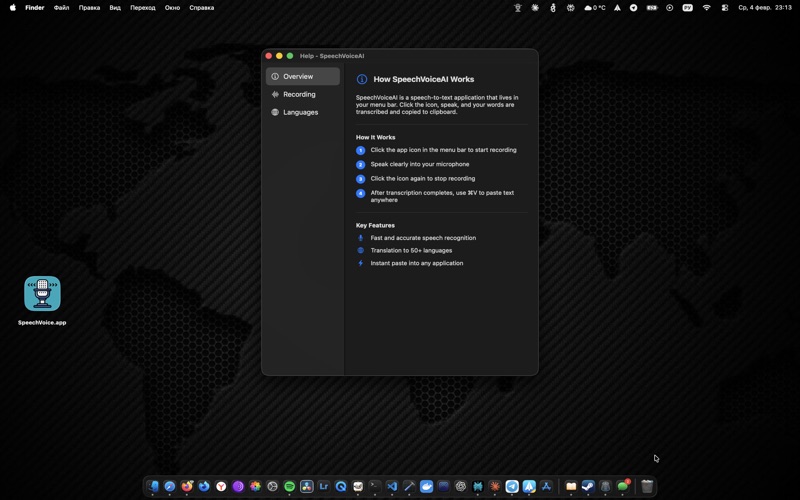The height and width of the screenshot is (500, 800).
Task: Open the Файл menu
Action: (x=61, y=8)
